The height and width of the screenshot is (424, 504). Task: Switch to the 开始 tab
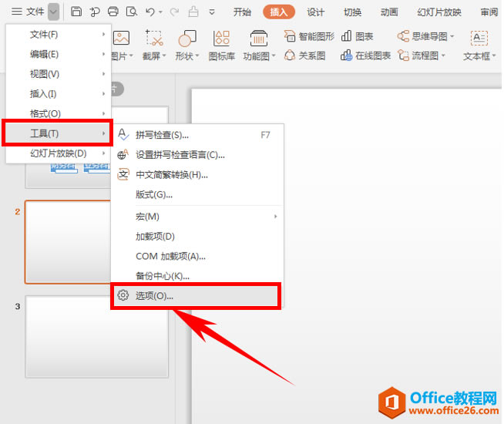pos(242,12)
